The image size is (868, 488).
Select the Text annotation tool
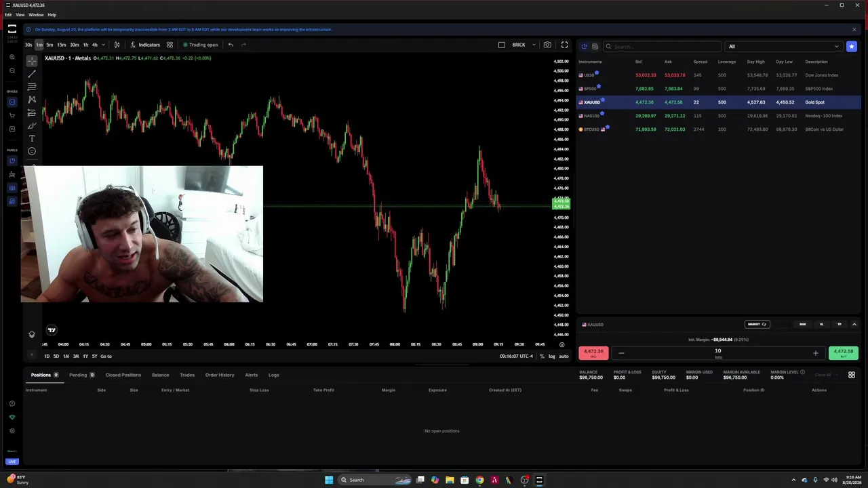32,138
